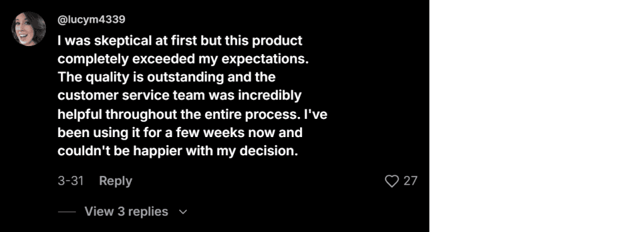The image size is (644, 232).
Task: Click the blank white area beside the comment
Action: 536,116
